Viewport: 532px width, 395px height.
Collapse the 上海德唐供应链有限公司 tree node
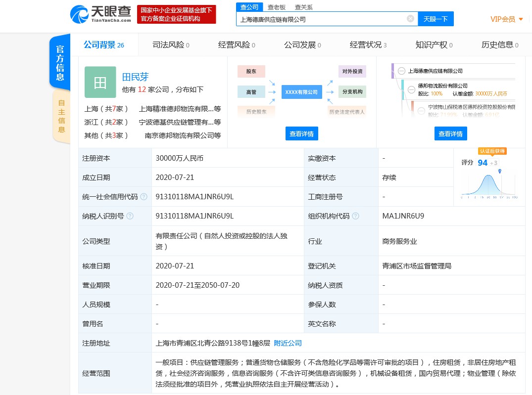click(401, 71)
